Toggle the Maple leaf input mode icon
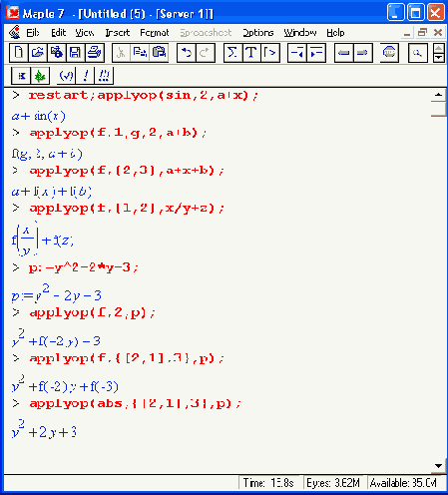The image size is (448, 495). click(x=40, y=76)
